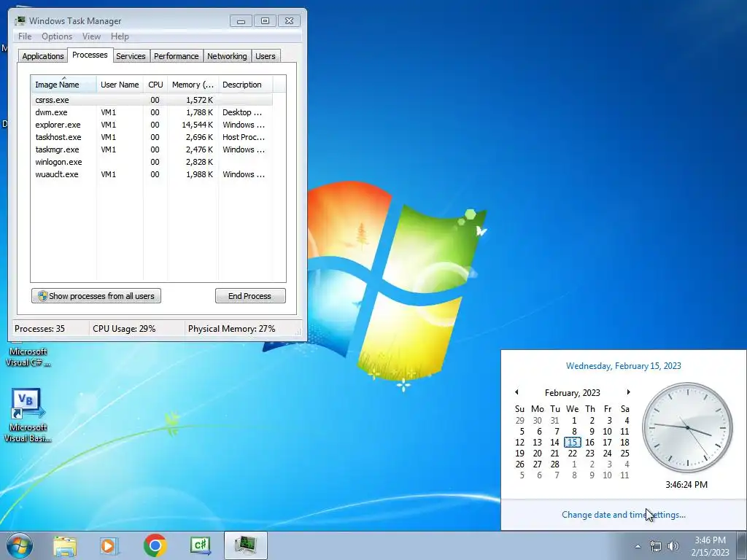The width and height of the screenshot is (747, 560).
Task: Open Windows Explorer from the taskbar
Action: point(65,545)
